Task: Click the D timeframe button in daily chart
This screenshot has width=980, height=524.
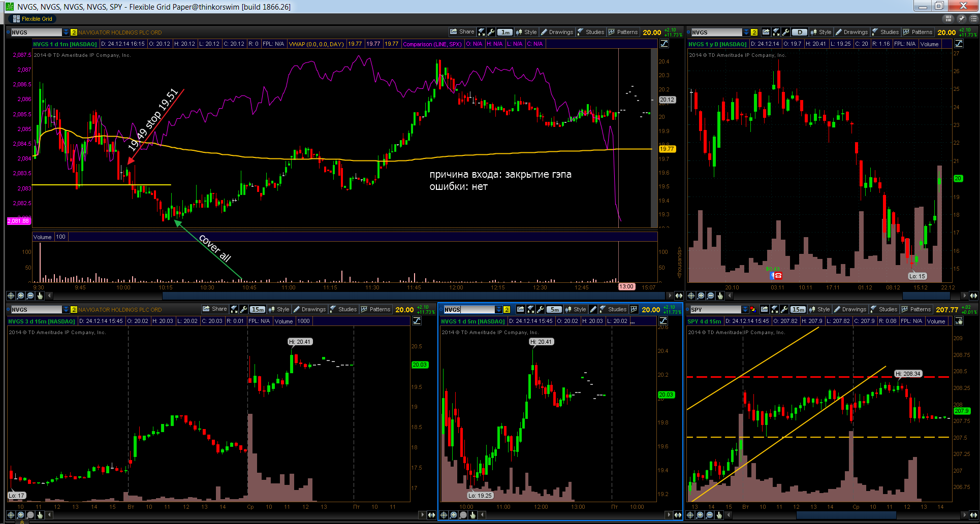Action: click(x=799, y=32)
